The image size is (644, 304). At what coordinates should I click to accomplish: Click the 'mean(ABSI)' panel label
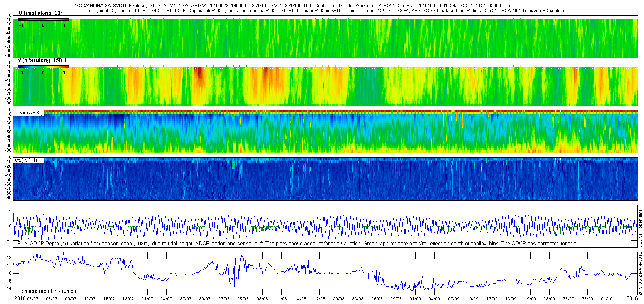pyautogui.click(x=28, y=113)
